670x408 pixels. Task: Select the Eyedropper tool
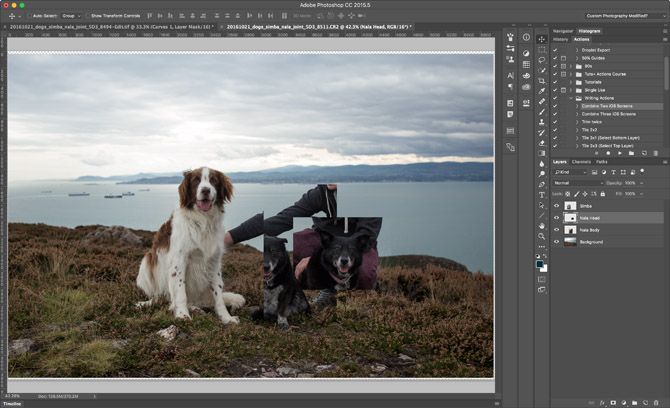click(x=541, y=91)
